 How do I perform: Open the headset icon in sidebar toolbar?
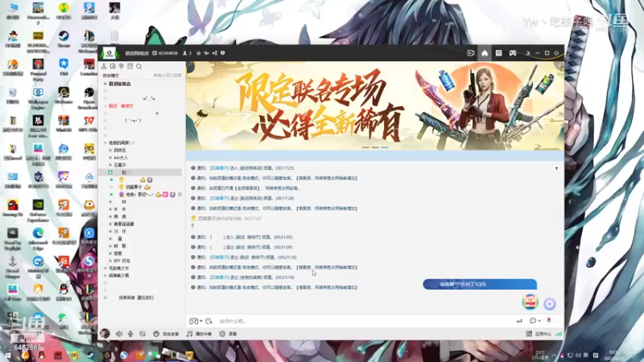[113, 66]
